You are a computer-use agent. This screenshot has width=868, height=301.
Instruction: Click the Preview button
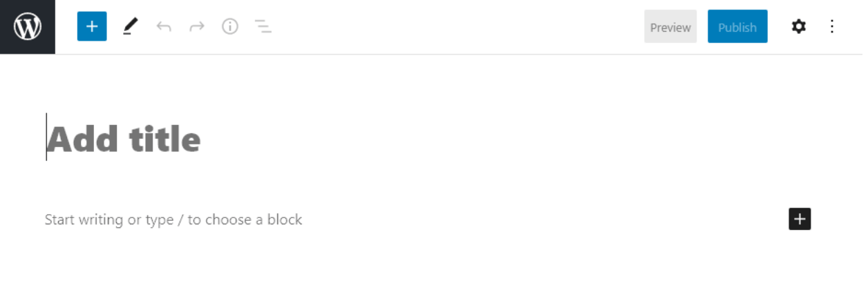[x=670, y=27]
